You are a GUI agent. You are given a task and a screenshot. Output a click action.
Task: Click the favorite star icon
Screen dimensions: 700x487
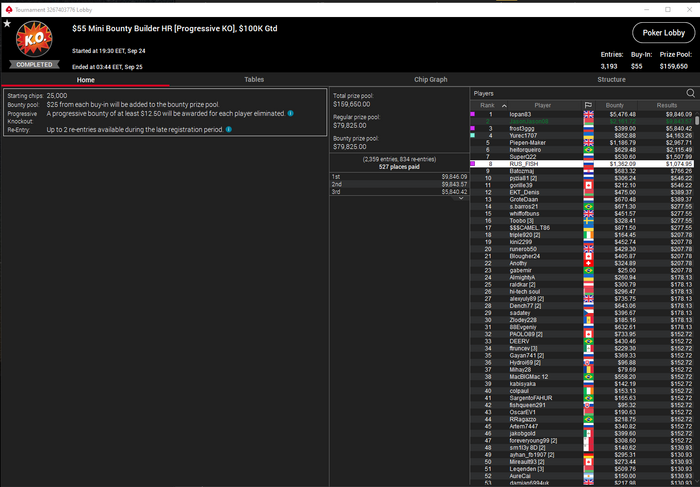point(7,23)
